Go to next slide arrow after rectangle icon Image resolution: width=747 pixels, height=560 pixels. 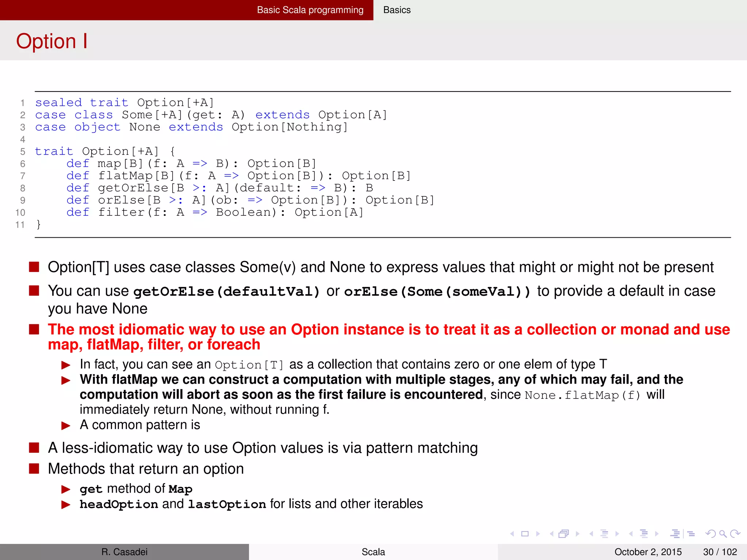538,534
